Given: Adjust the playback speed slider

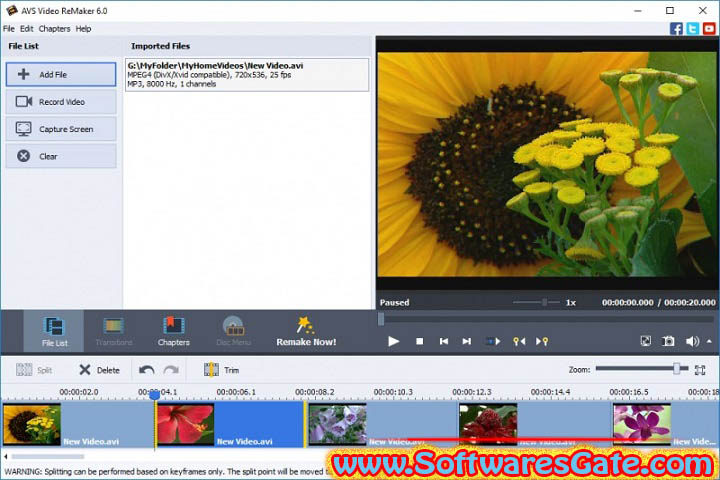Looking at the screenshot, I should tap(544, 302).
